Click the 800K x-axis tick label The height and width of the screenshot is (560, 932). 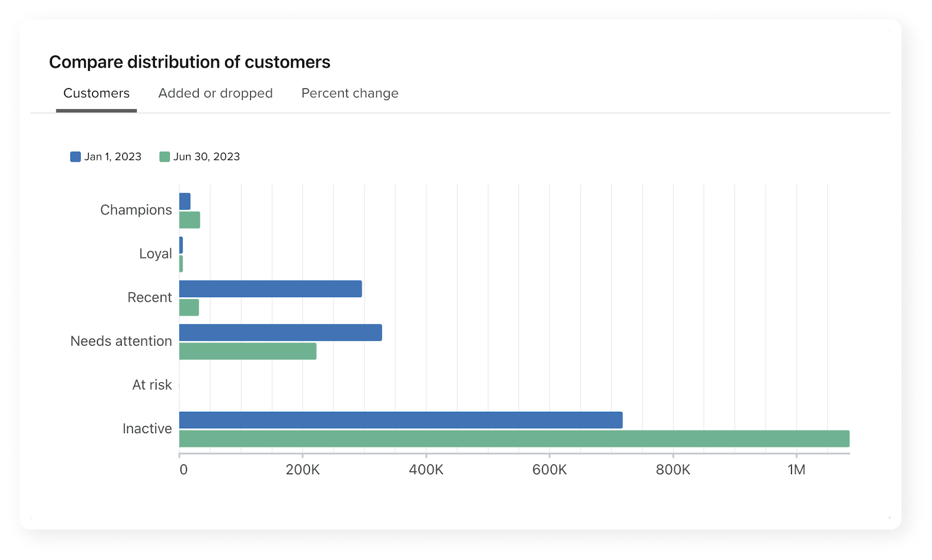(x=673, y=470)
